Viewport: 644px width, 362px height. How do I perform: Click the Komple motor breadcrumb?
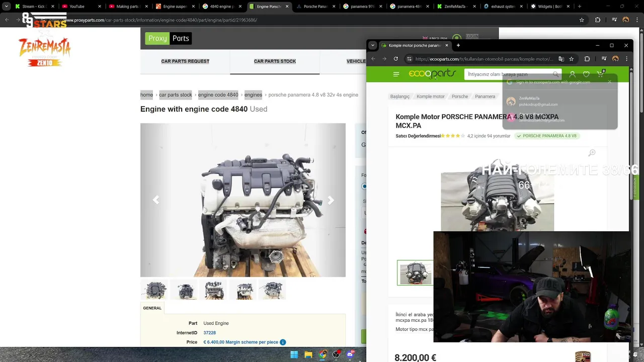(x=431, y=97)
